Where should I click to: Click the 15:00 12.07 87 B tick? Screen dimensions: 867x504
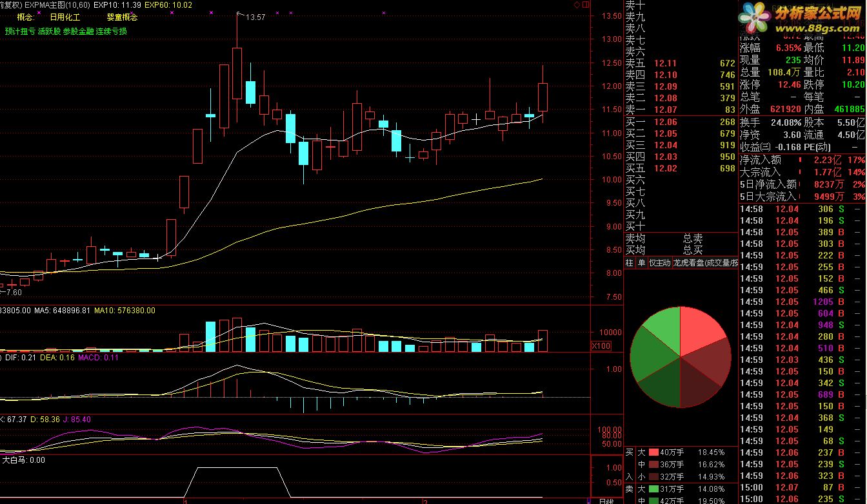[802, 487]
